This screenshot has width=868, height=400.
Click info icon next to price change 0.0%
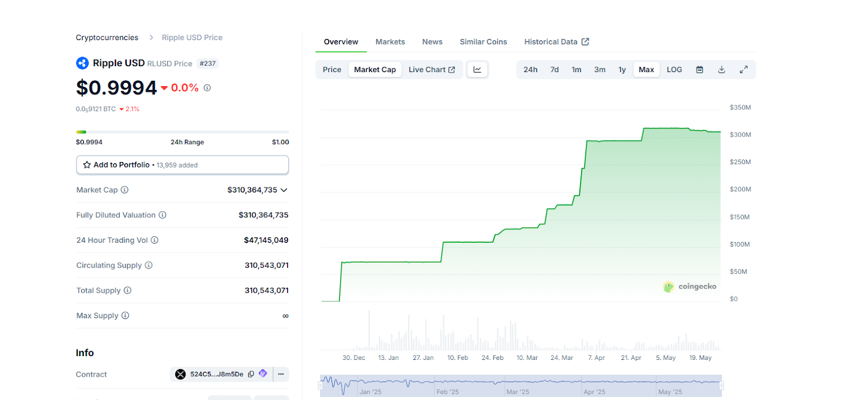(207, 88)
